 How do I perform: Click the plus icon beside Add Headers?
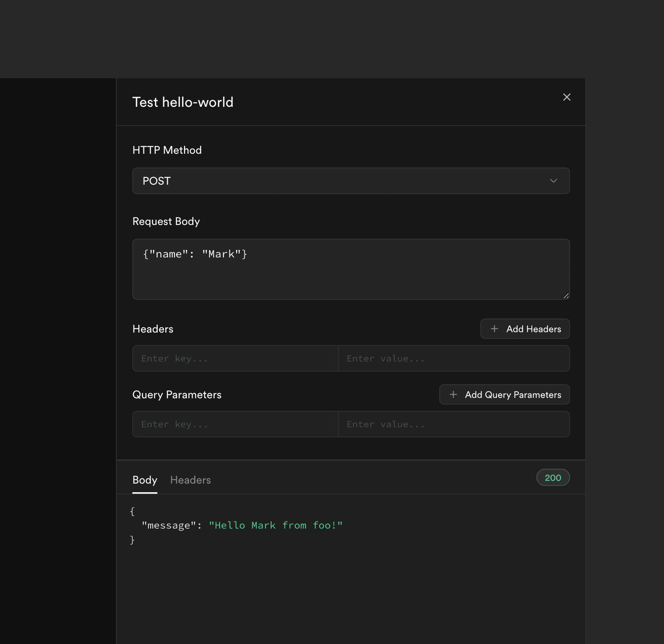pyautogui.click(x=494, y=329)
